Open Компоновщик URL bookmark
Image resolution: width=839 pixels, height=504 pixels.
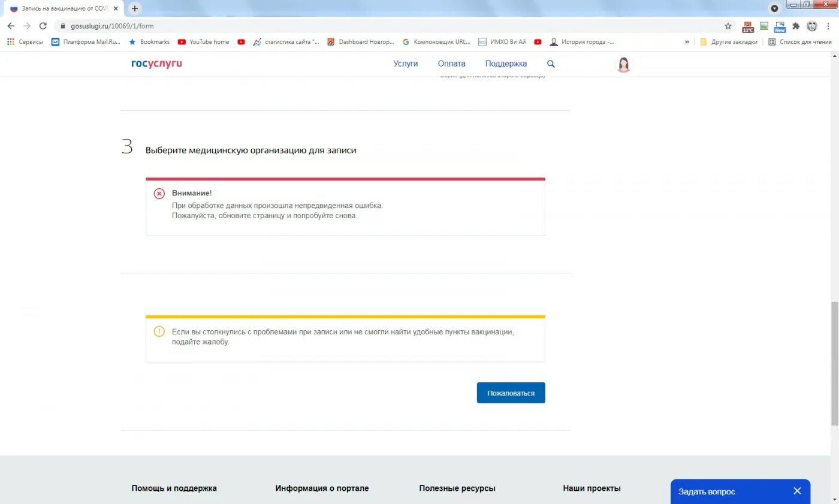click(x=436, y=42)
